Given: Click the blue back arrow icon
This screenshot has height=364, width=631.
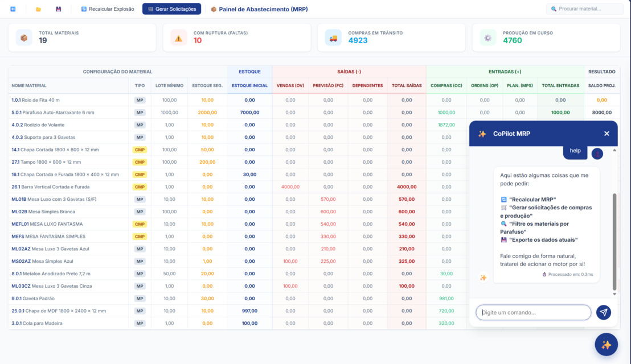Looking at the screenshot, I should [x=13, y=9].
